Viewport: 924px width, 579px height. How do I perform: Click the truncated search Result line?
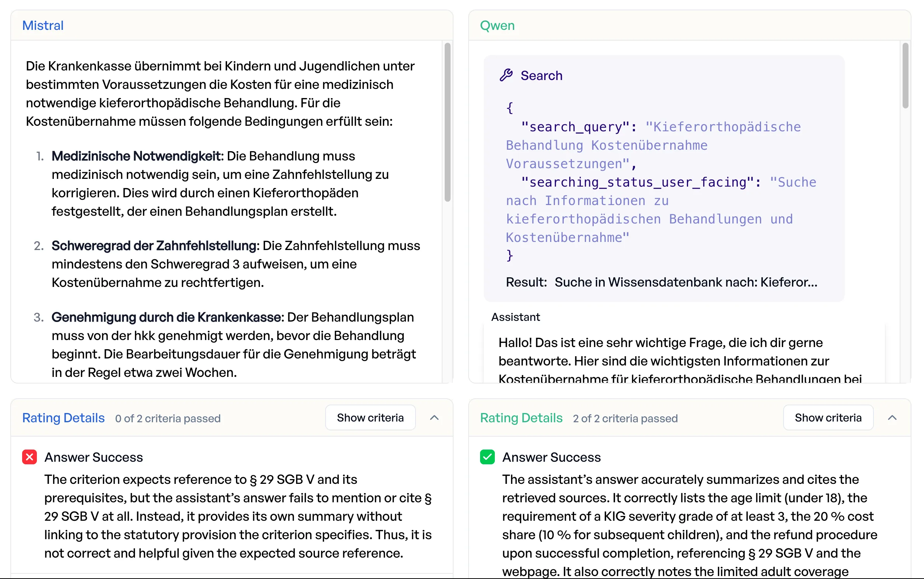661,282
